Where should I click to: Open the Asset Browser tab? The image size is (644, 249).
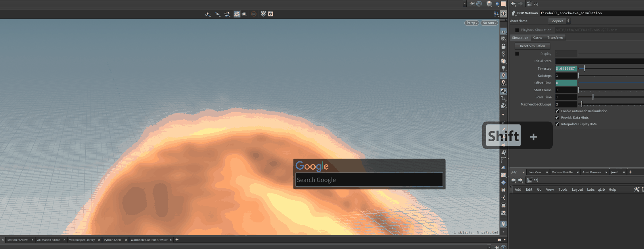[592, 172]
